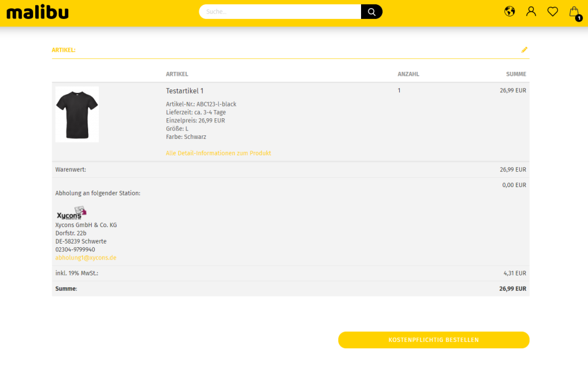
Task: Click the cart item count badge
Action: point(579,18)
